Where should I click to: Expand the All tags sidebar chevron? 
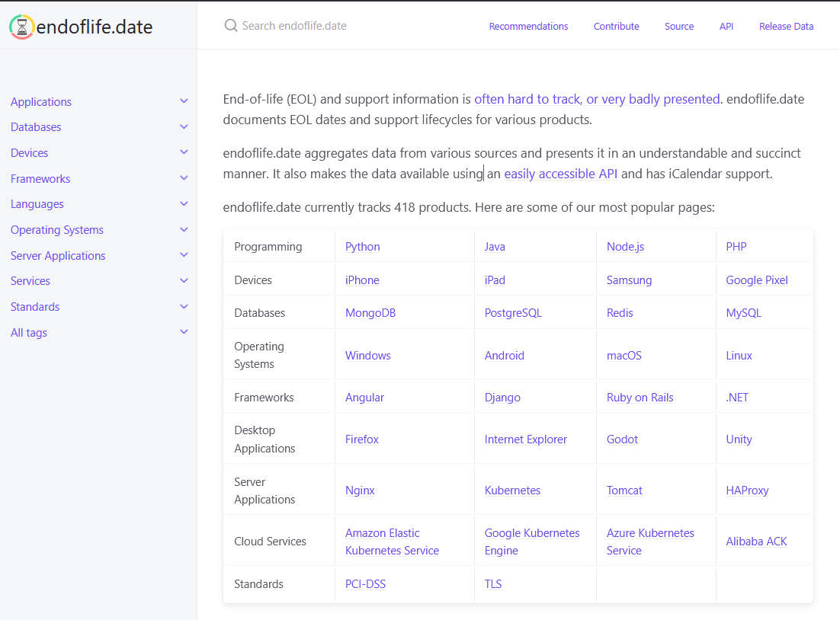pyautogui.click(x=184, y=332)
